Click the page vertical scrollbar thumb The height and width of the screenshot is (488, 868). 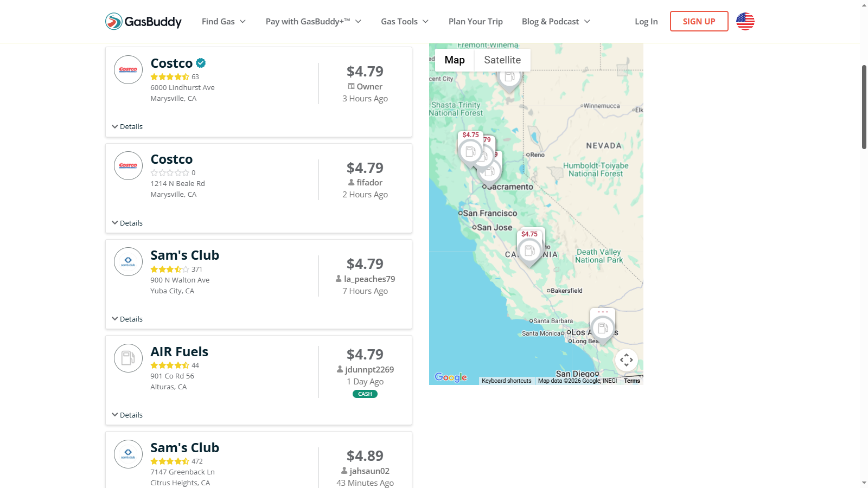[x=864, y=107]
